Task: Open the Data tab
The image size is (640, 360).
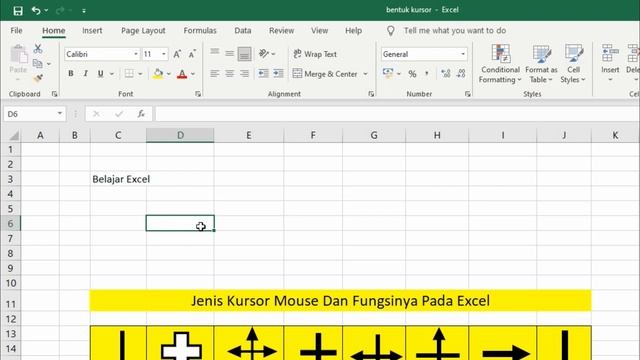Action: pos(242,31)
